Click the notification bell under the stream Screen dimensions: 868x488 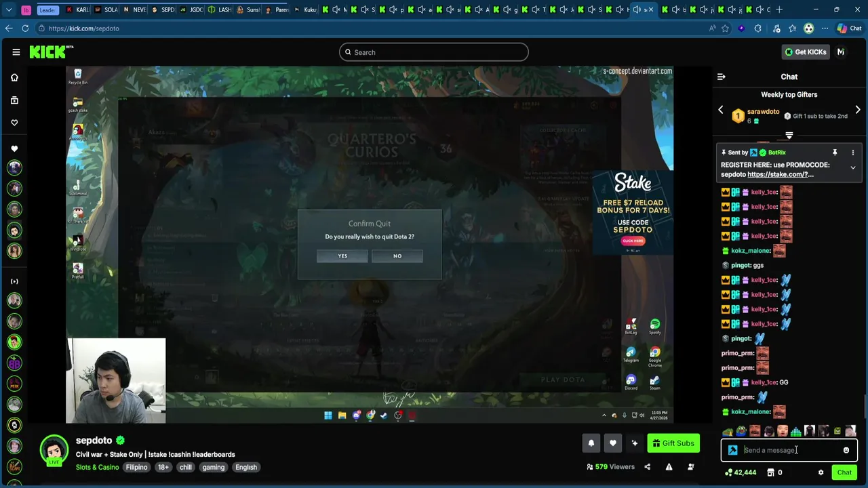[591, 443]
